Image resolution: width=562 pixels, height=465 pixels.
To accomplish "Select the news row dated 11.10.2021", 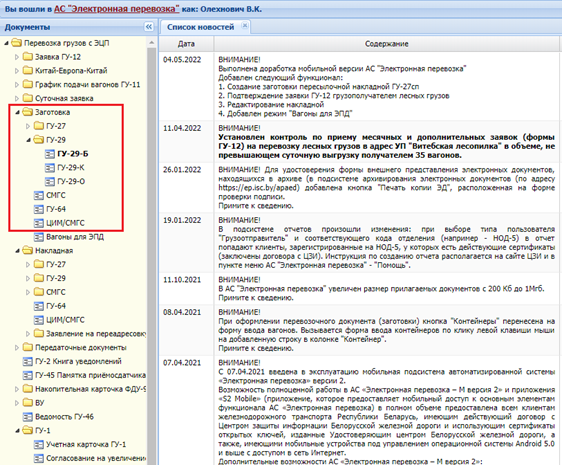I will tap(359, 289).
